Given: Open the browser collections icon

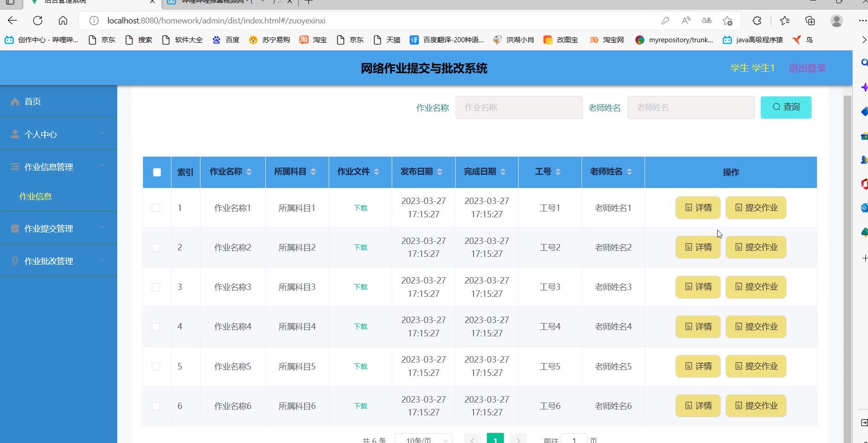Looking at the screenshot, I should [810, 21].
